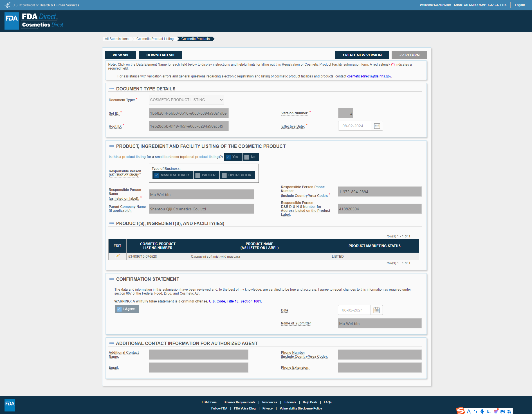Open the confirmation Date calendar picker
Viewport: 532px width, 414px height.
point(376,310)
